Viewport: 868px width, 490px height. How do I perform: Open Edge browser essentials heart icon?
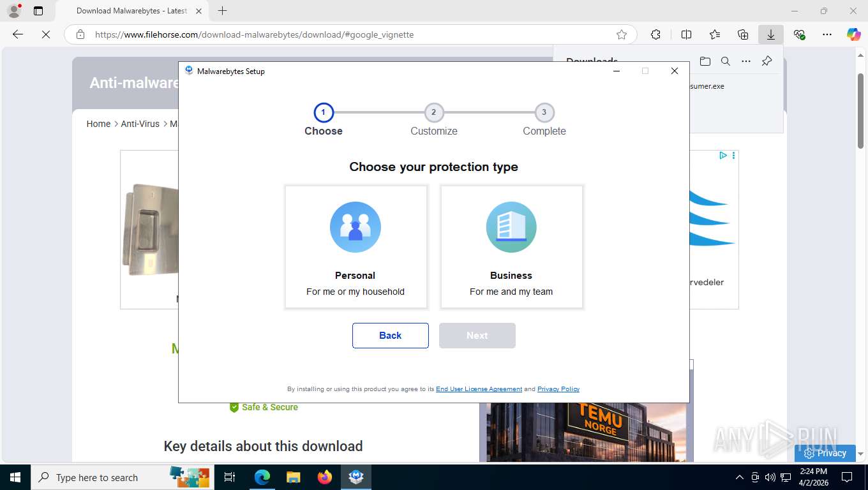(799, 34)
